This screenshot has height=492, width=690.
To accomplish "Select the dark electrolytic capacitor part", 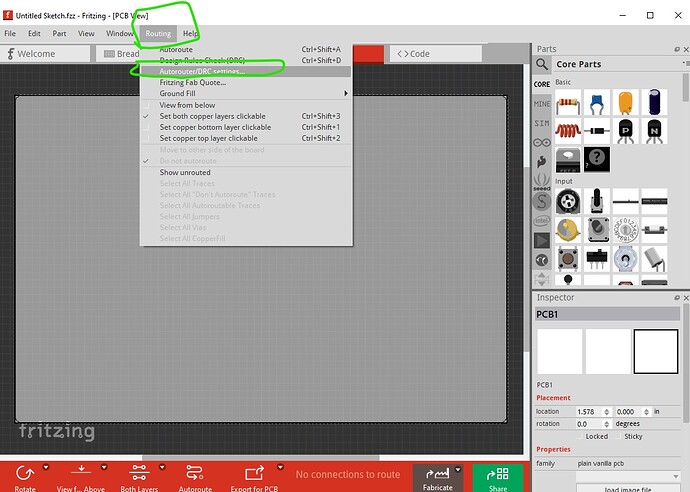I will pyautogui.click(x=654, y=103).
